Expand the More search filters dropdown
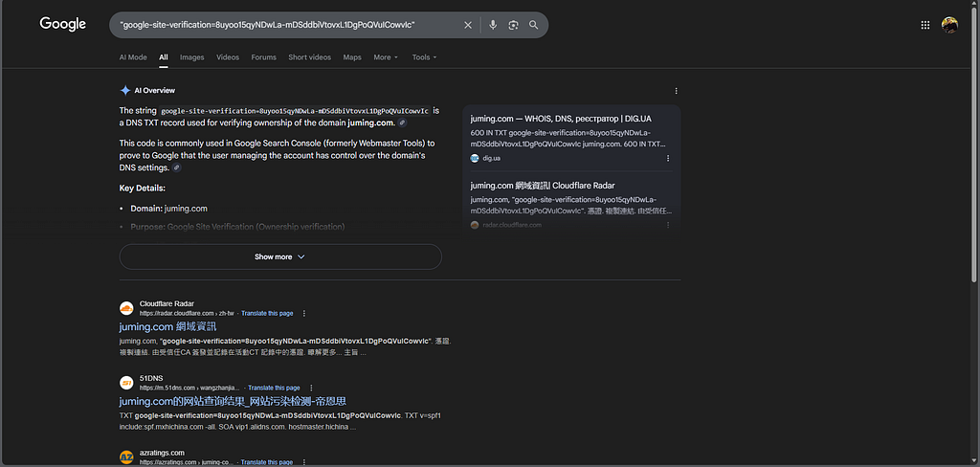 [x=386, y=56]
